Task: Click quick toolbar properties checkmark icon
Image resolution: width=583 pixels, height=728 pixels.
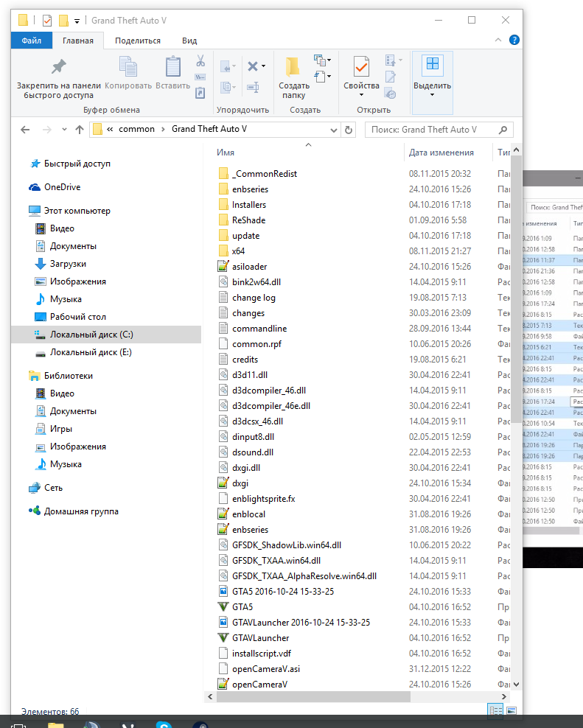Action: (x=47, y=21)
